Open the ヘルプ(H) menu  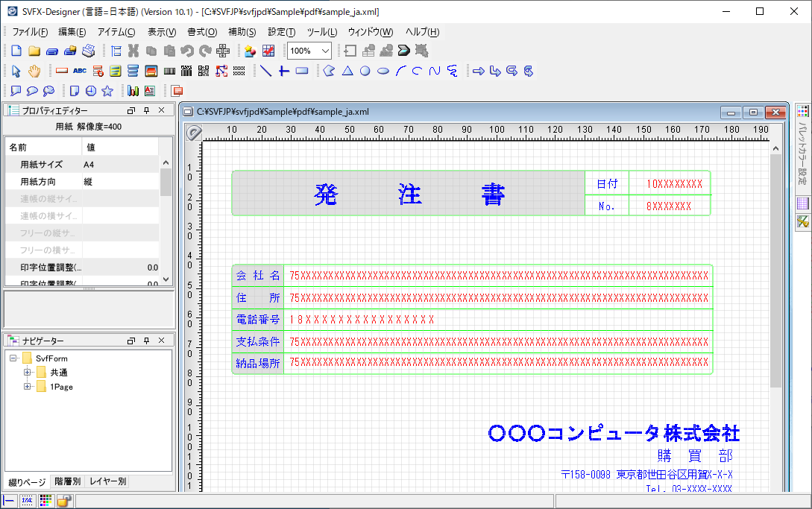pyautogui.click(x=422, y=32)
